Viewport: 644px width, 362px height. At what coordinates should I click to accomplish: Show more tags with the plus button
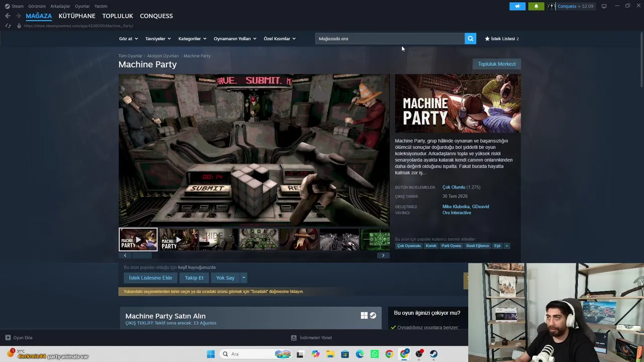(x=507, y=246)
